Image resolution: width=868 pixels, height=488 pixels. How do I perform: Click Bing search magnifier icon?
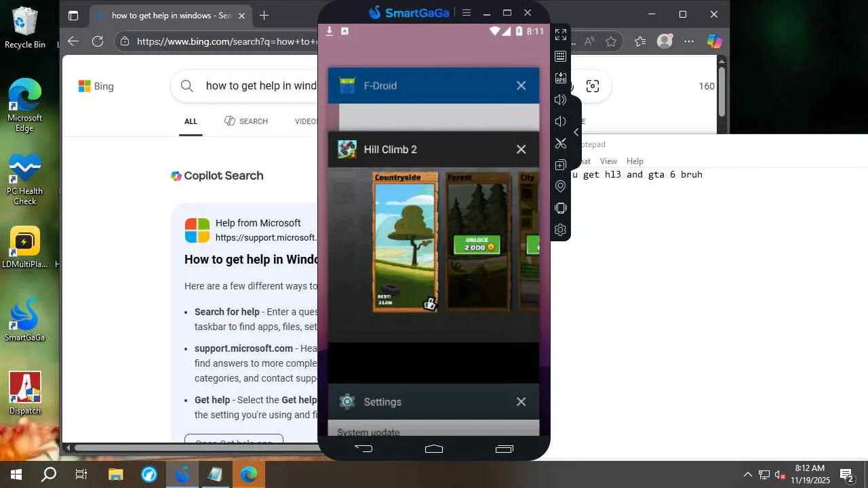pyautogui.click(x=186, y=86)
